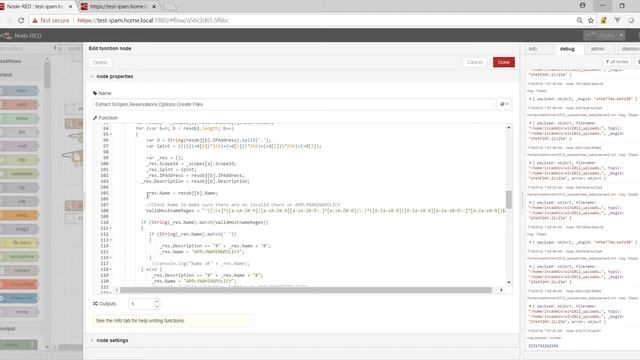Image resolution: width=640 pixels, height=360 pixels.
Task: Select the Node-RED browser tab
Action: (x=35, y=7)
